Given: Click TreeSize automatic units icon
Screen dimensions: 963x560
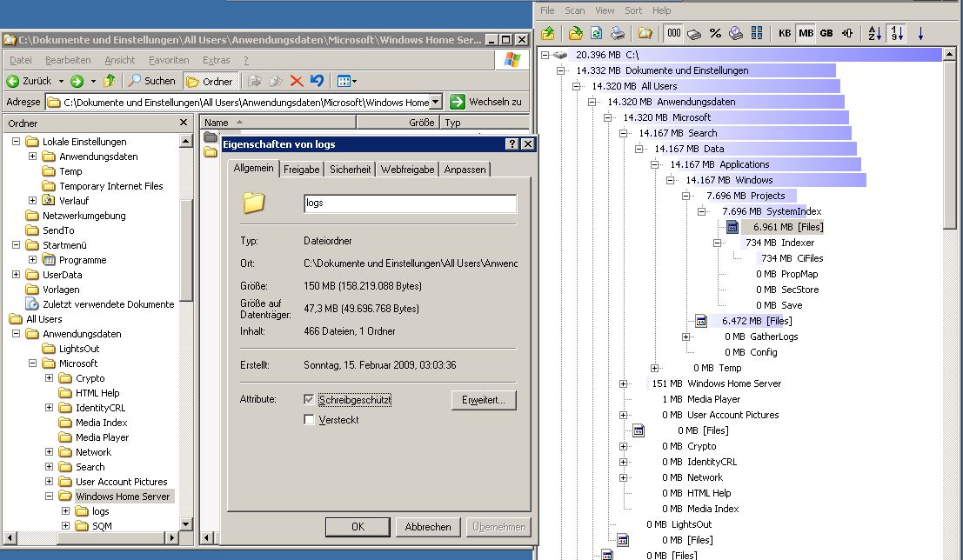Looking at the screenshot, I should click(x=847, y=33).
